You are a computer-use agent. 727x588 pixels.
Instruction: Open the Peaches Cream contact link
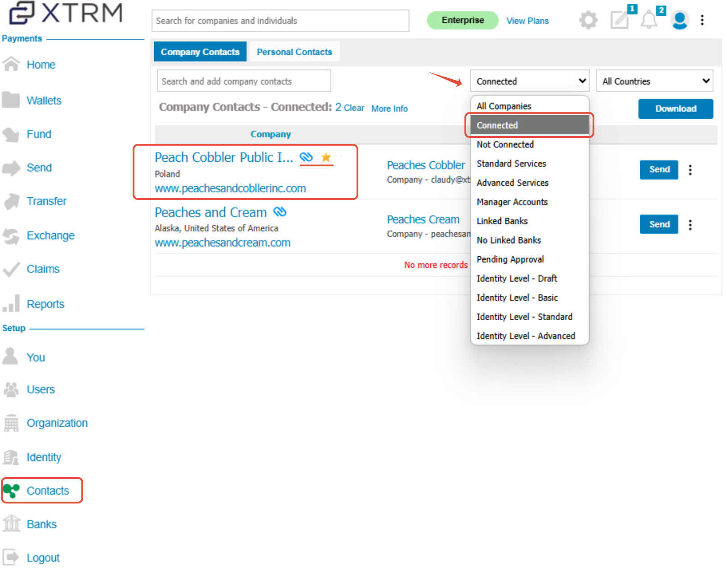click(x=423, y=219)
